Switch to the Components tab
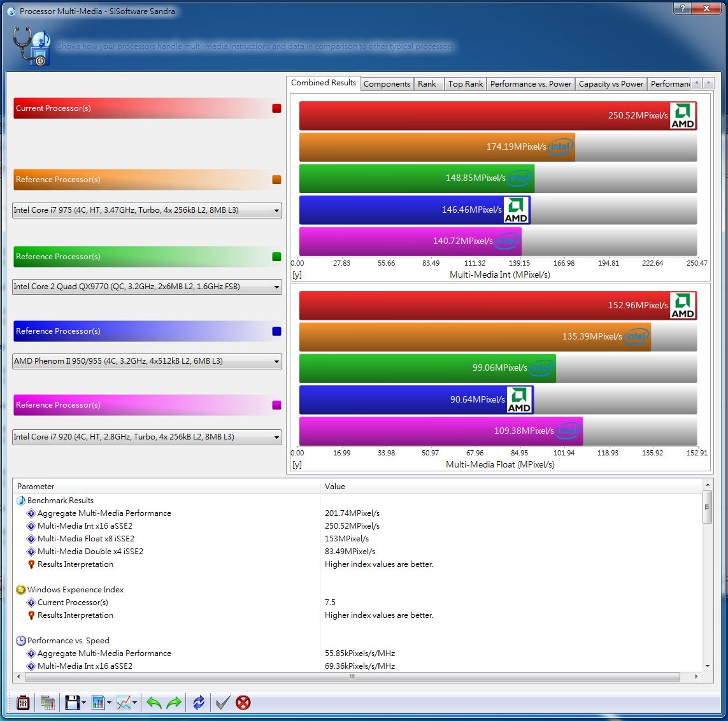 point(387,84)
